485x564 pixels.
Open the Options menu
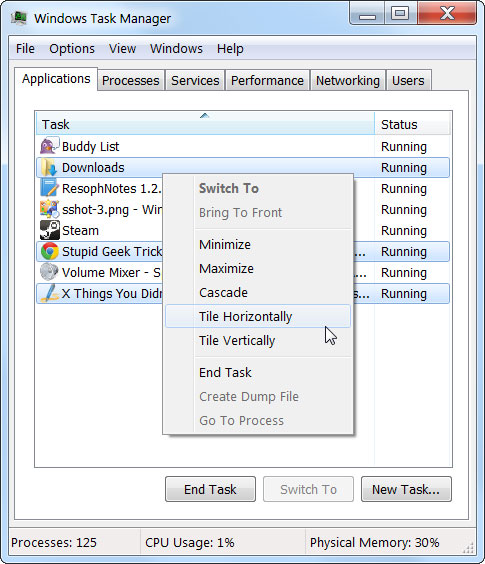pos(72,49)
